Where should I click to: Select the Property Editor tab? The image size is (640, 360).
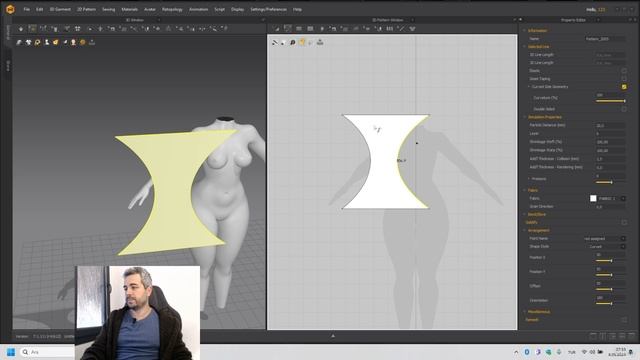(x=573, y=20)
